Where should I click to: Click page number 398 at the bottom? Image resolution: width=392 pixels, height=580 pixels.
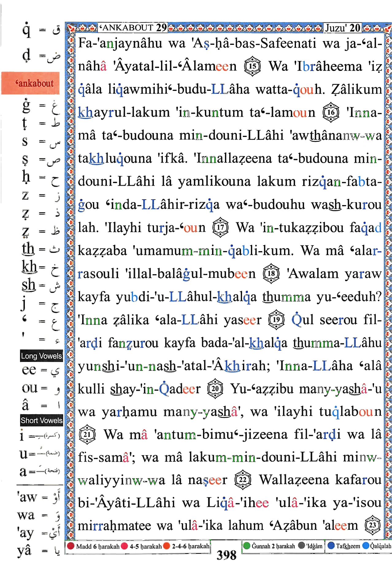point(227,555)
